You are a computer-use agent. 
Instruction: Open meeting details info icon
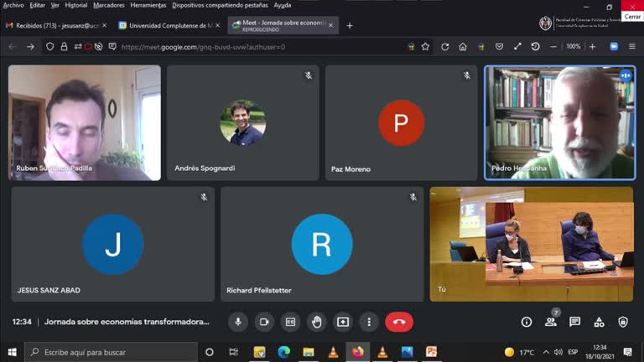pos(527,322)
